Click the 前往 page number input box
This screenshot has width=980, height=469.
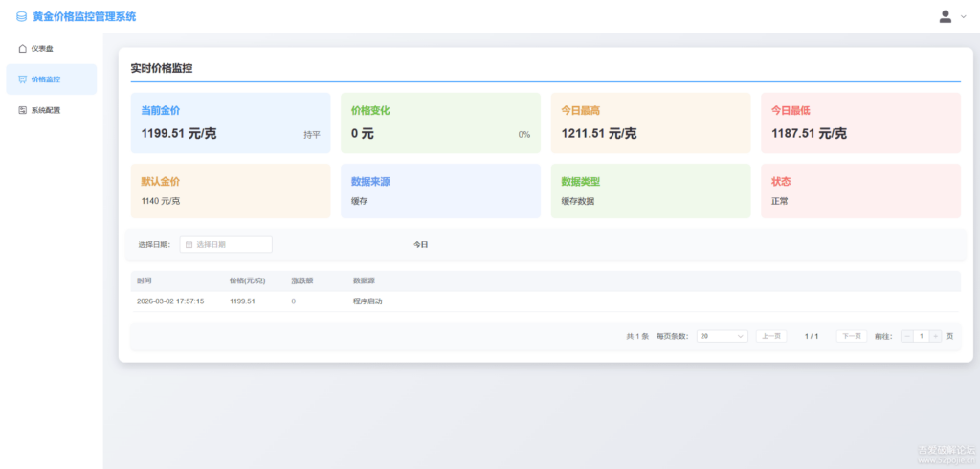click(x=921, y=336)
